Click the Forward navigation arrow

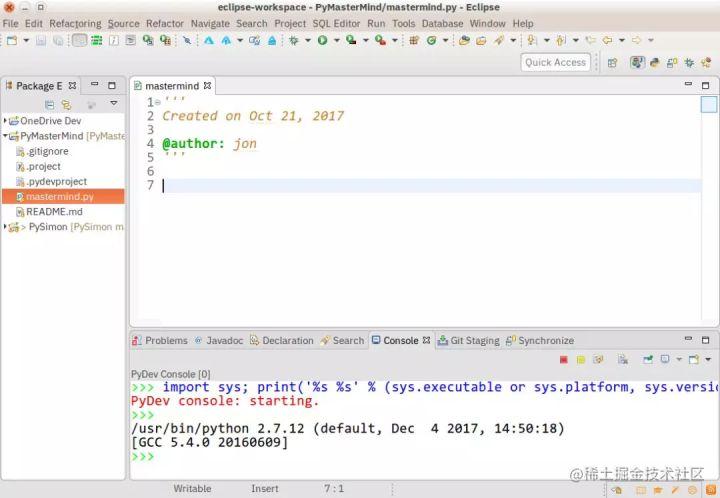pyautogui.click(x=636, y=40)
